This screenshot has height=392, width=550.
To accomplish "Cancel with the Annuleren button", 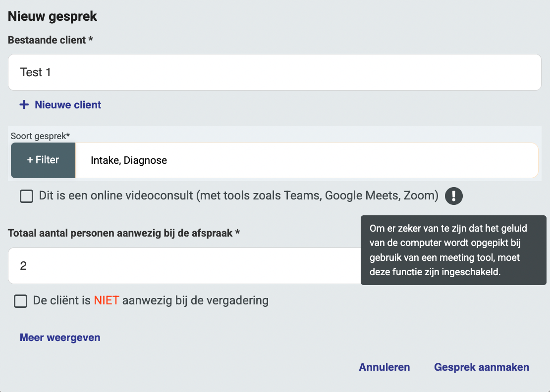I will 385,367.
